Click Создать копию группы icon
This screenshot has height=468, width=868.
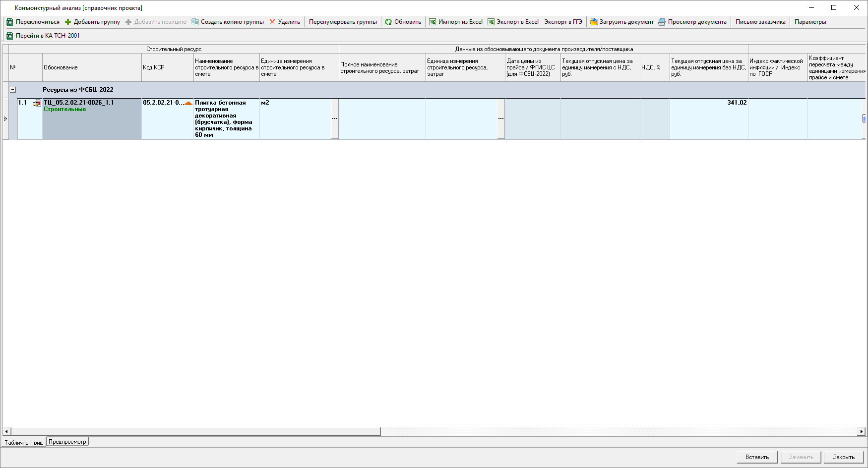[x=195, y=22]
